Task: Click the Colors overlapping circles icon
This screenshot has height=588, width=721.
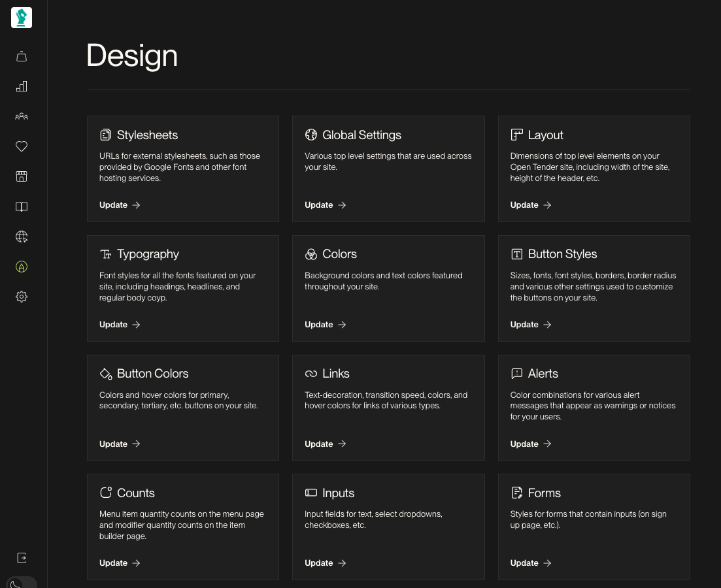Action: click(311, 254)
